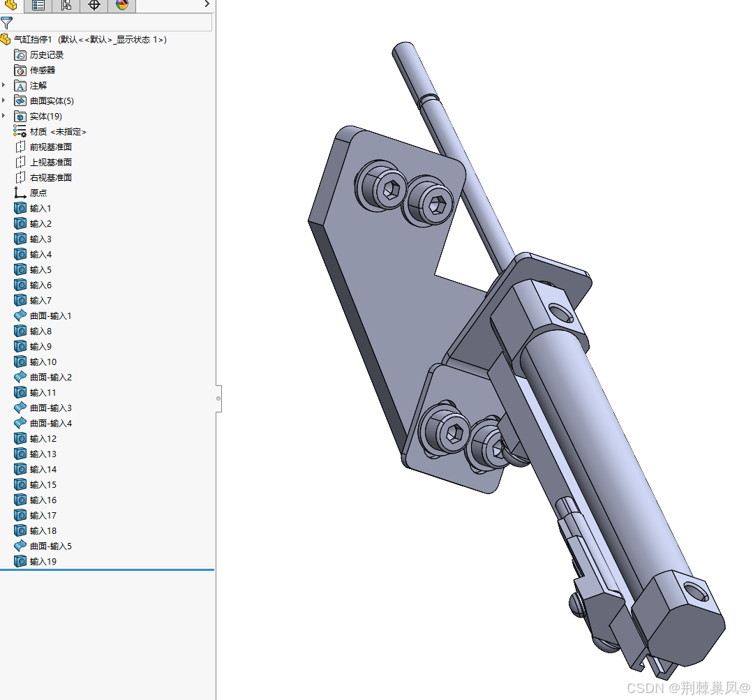The image size is (753, 700).
Task: Select the 输入18 tree row text
Action: click(43, 531)
